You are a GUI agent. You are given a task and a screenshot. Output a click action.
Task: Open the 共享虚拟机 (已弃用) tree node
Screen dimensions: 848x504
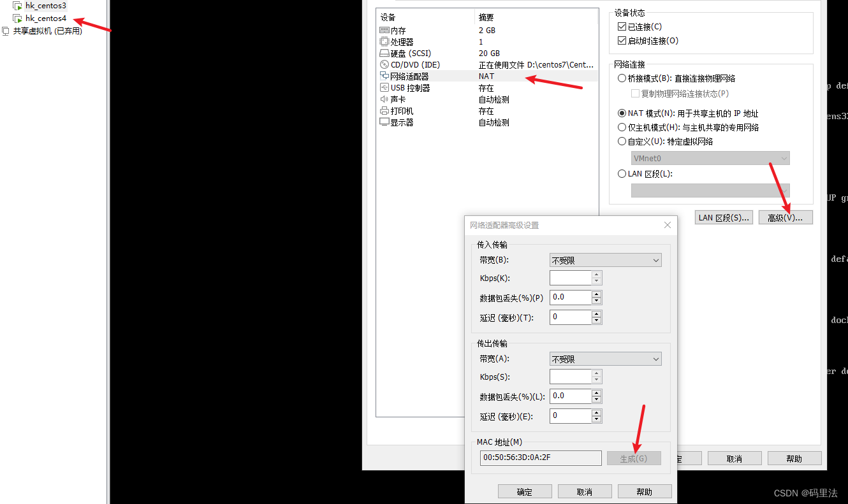pyautogui.click(x=48, y=31)
